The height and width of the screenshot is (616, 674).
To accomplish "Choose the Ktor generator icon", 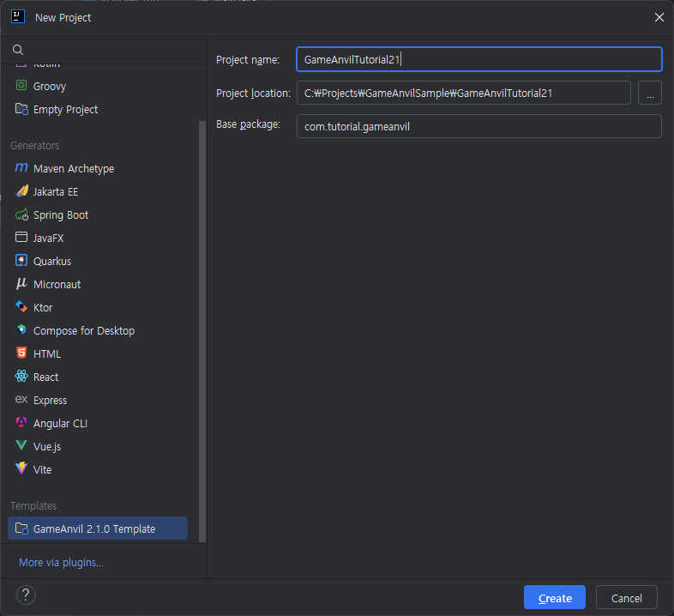I will click(21, 308).
